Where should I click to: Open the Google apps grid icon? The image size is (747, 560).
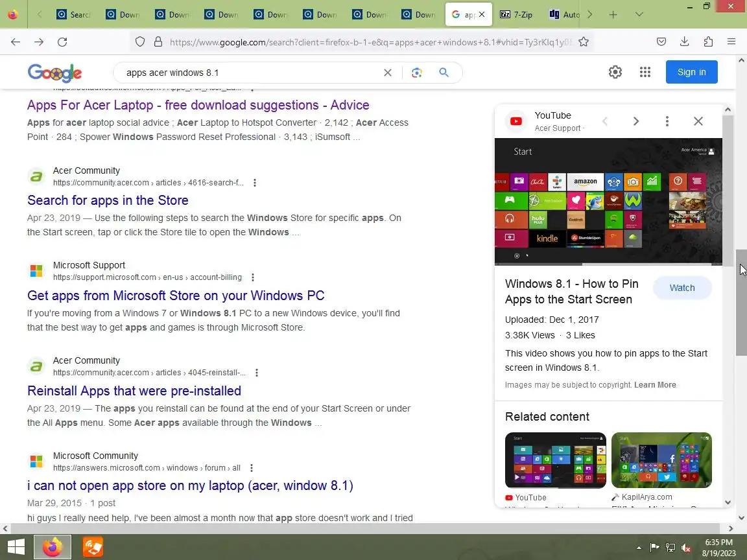point(645,73)
